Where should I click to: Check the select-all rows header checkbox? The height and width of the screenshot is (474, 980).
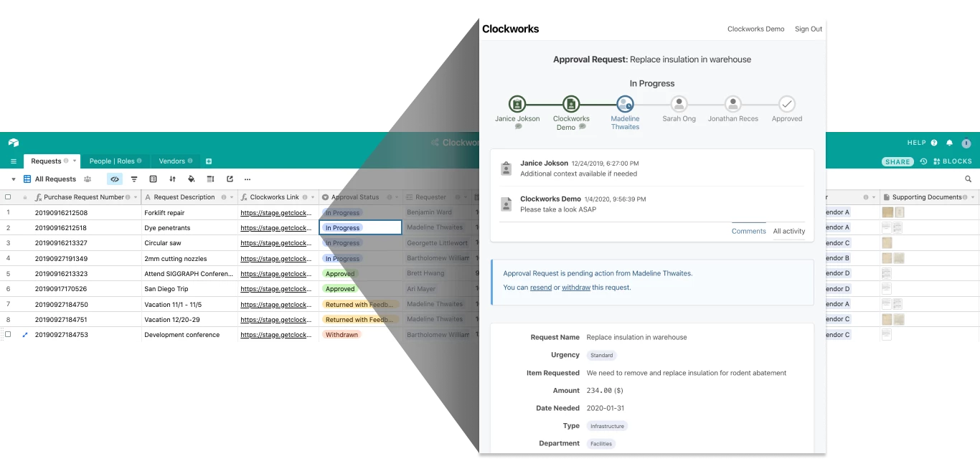click(9, 197)
